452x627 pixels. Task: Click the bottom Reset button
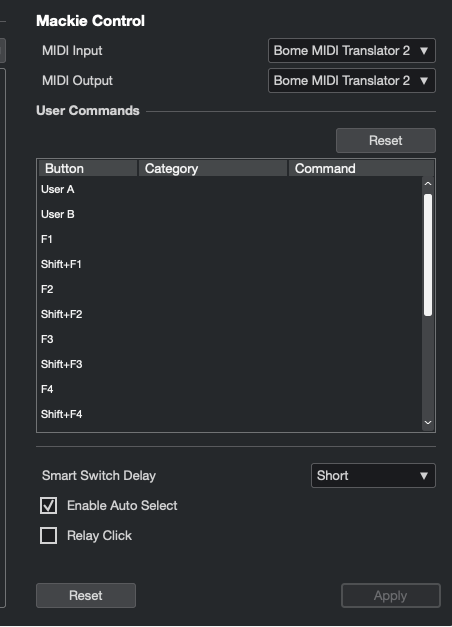pyautogui.click(x=86, y=595)
